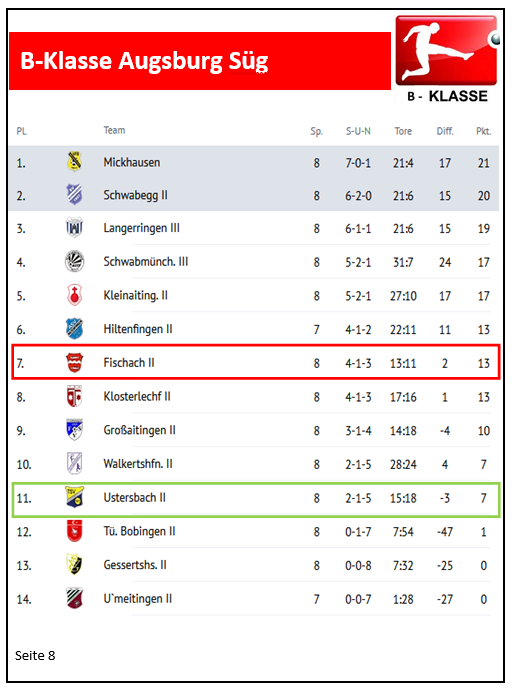Click the Kleinaiting. II club crest
Image resolution: width=519 pixels, height=692 pixels.
pyautogui.click(x=75, y=295)
